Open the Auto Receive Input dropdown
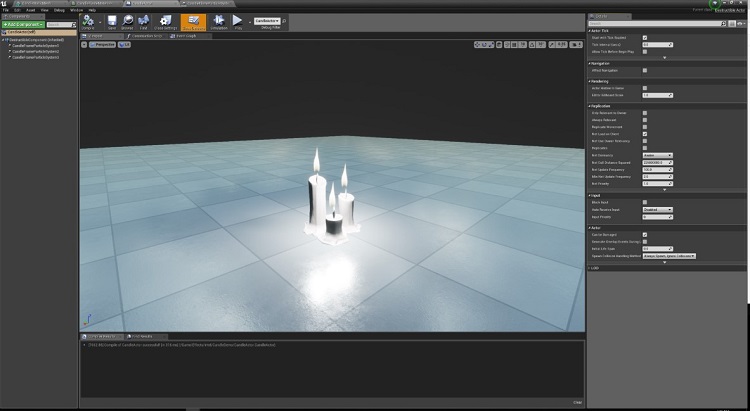Image resolution: width=750 pixels, height=411 pixels. pos(657,209)
